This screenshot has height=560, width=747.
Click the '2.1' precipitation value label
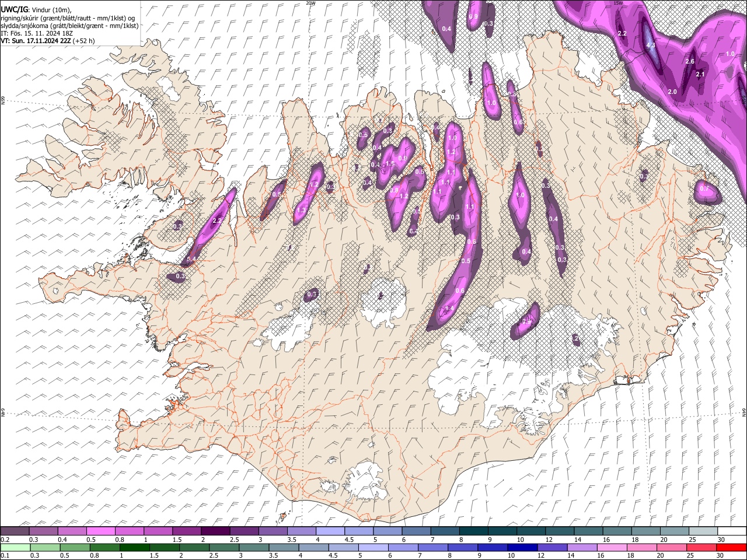pyautogui.click(x=700, y=74)
